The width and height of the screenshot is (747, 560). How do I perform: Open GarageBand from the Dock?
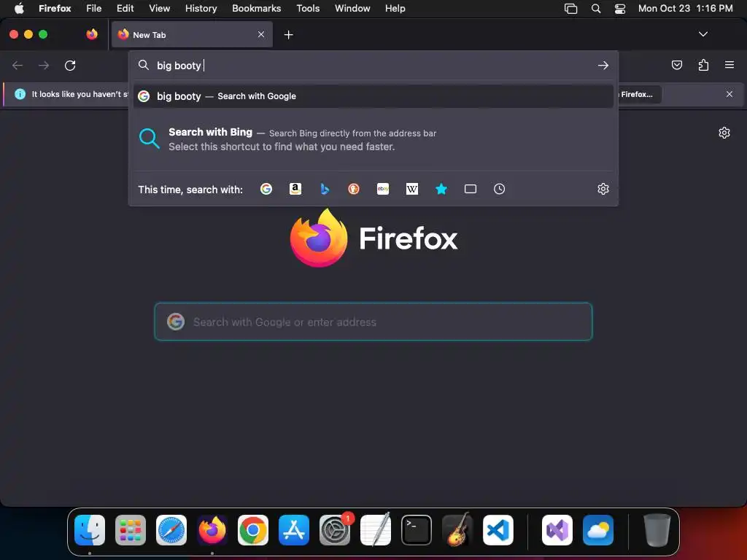pos(457,529)
